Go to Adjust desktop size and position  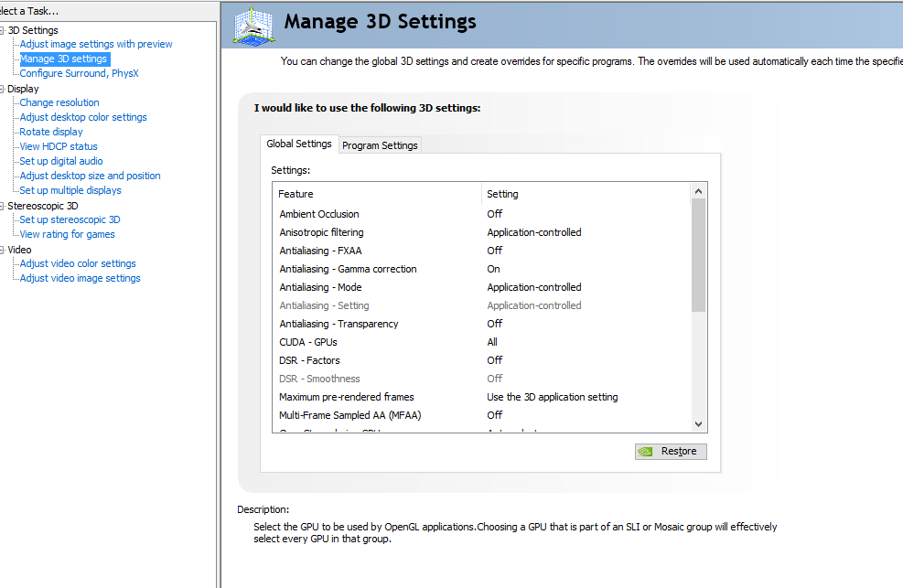pos(90,176)
